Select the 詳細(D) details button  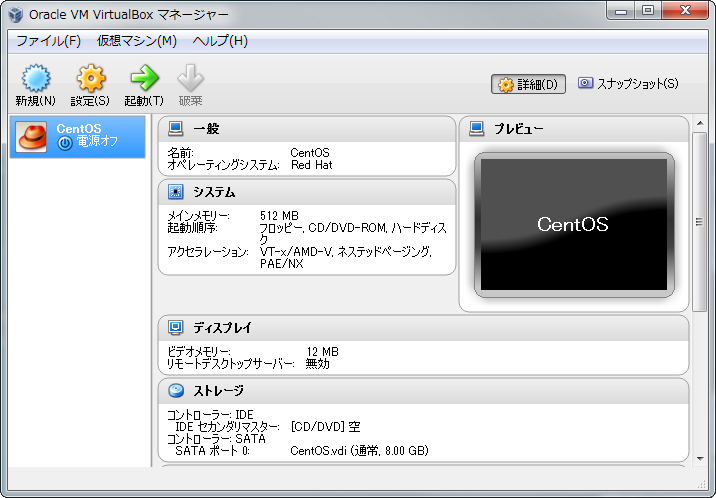tap(528, 84)
